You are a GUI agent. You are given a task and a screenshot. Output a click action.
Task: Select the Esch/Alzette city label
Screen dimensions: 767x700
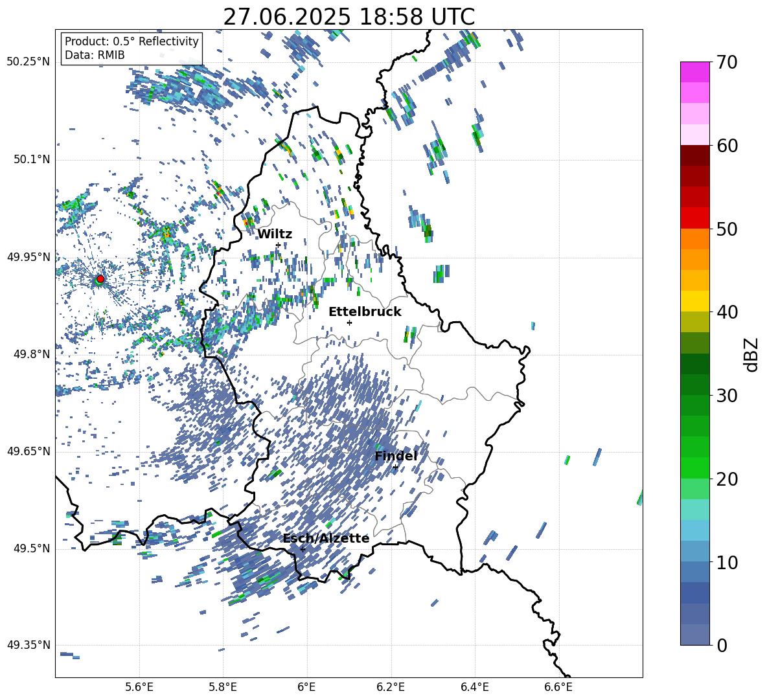[x=326, y=538]
